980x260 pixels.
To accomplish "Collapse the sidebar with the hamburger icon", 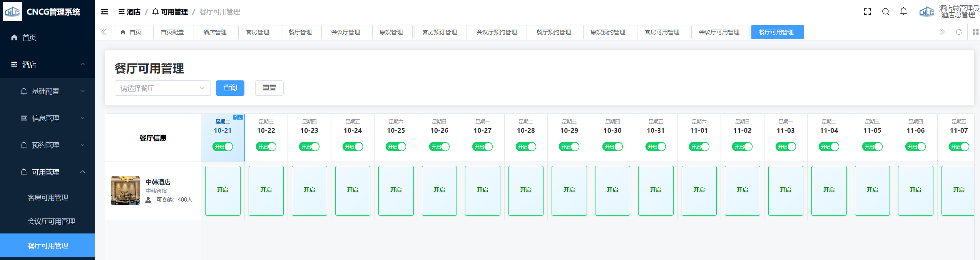I will coord(104,12).
